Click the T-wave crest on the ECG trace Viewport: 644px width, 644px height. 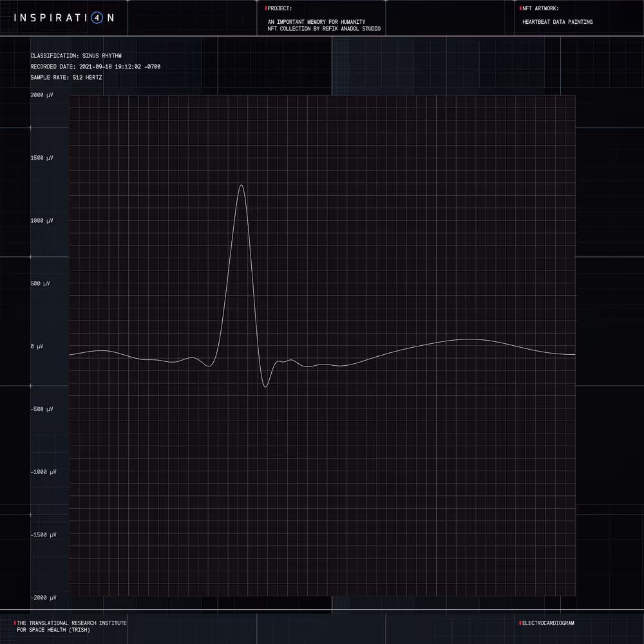click(469, 339)
